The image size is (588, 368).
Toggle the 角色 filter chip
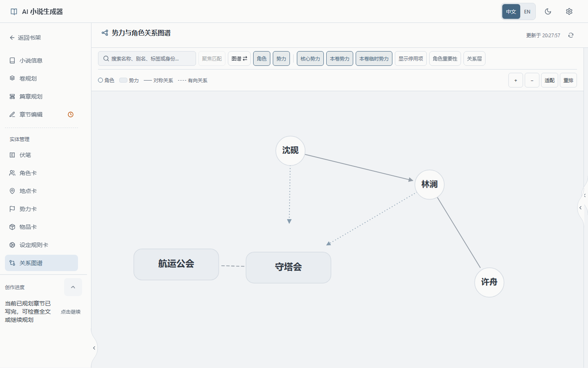(262, 58)
